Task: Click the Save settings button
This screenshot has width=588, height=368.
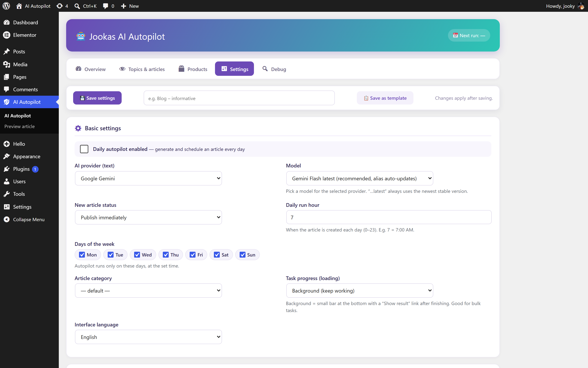Action: tap(97, 98)
